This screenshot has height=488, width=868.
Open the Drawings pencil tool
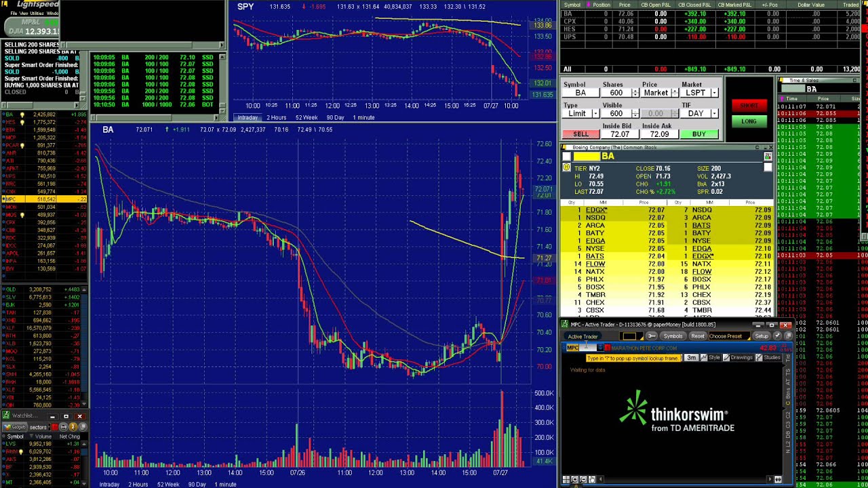coord(738,357)
